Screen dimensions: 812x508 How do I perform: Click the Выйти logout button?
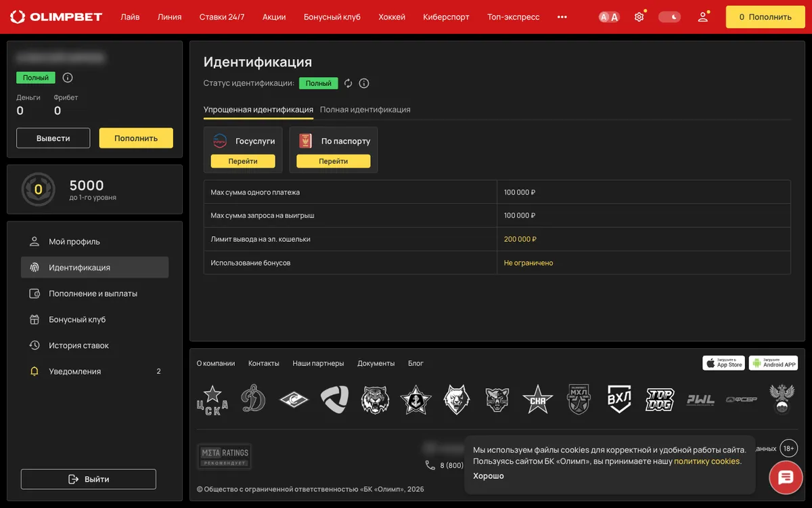coord(89,479)
